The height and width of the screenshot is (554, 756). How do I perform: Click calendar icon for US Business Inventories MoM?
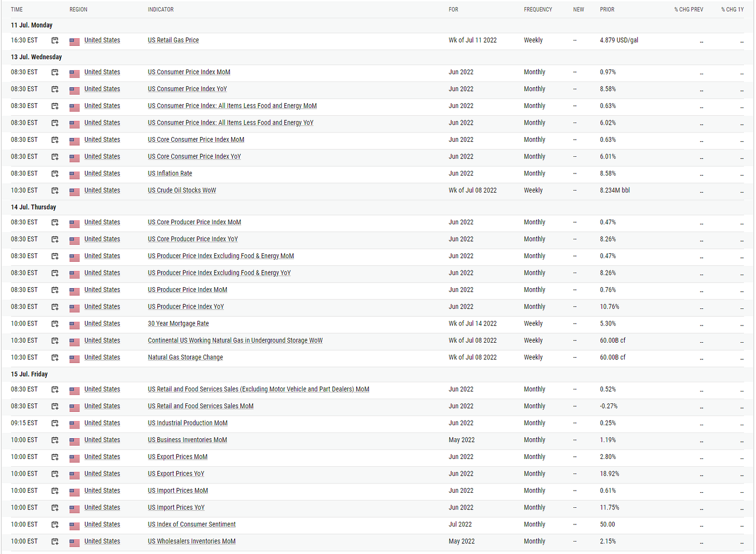point(55,440)
